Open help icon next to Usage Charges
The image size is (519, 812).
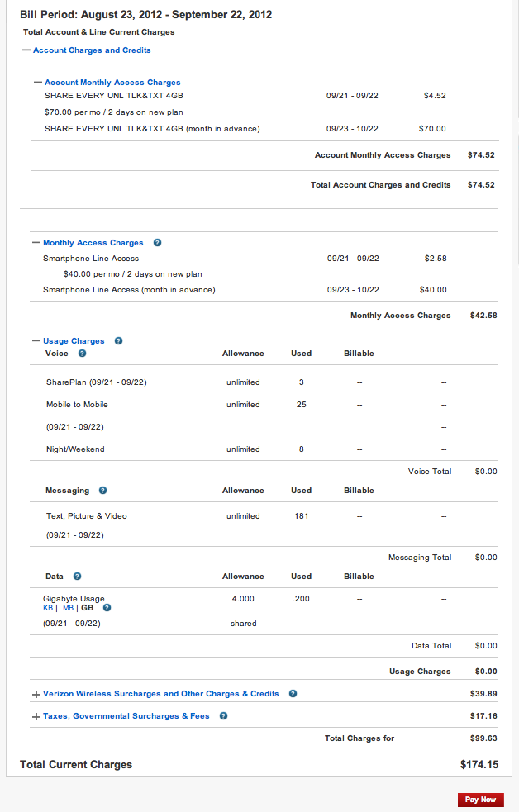(x=118, y=340)
